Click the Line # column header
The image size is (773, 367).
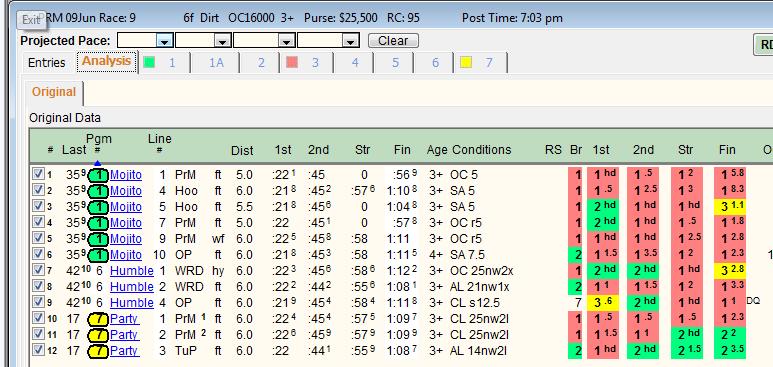[x=160, y=144]
